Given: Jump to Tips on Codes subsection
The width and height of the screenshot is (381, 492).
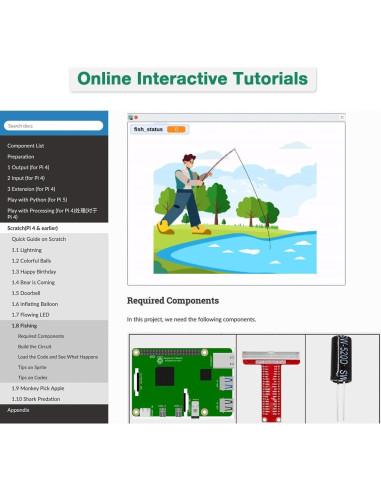Looking at the screenshot, I should click(x=32, y=378).
